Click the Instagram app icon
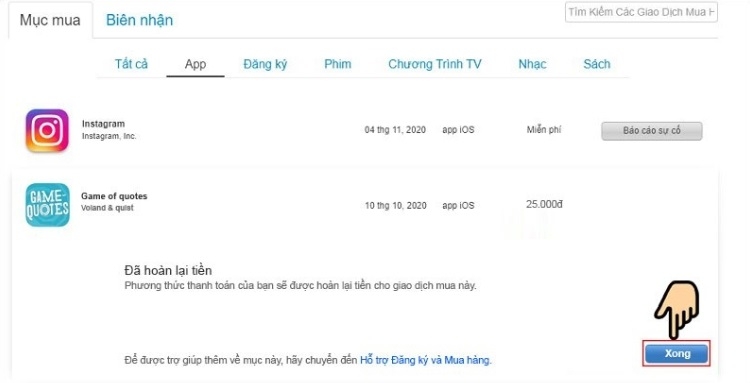Screen dimensions: 750x383 click(47, 130)
